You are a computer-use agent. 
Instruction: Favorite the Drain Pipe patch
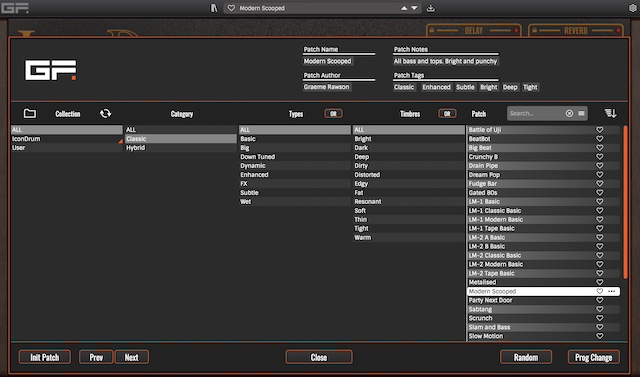(600, 166)
